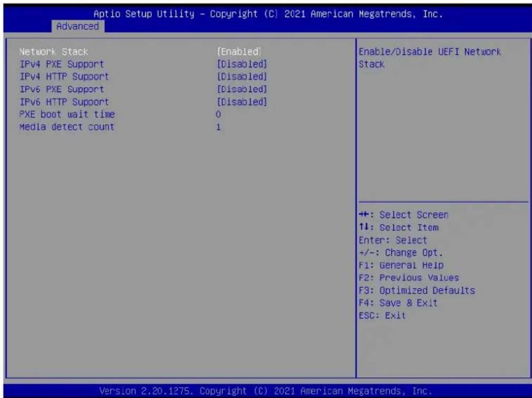The width and height of the screenshot is (532, 398).
Task: Click the ESC: Exit hint
Action: pos(382,315)
